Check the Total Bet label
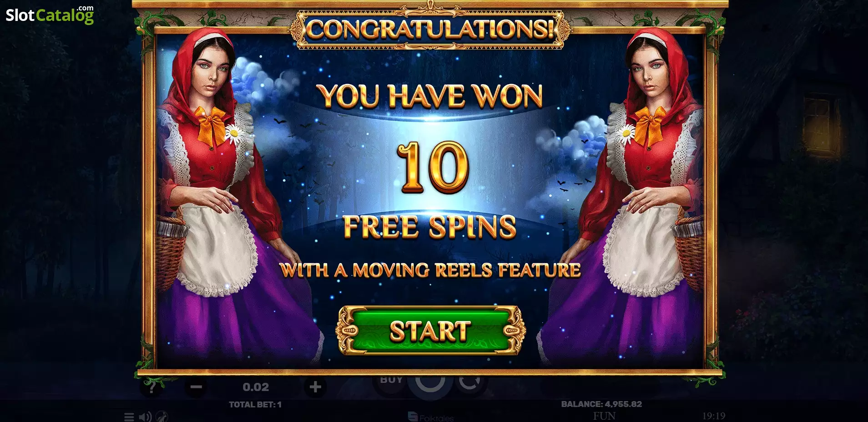Viewport: 868px width, 422px height. 255,404
